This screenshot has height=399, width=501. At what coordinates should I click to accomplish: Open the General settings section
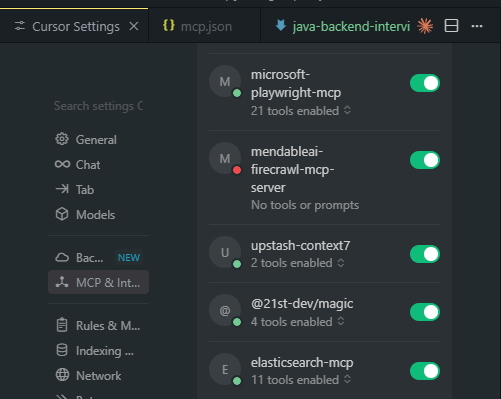[98, 139]
